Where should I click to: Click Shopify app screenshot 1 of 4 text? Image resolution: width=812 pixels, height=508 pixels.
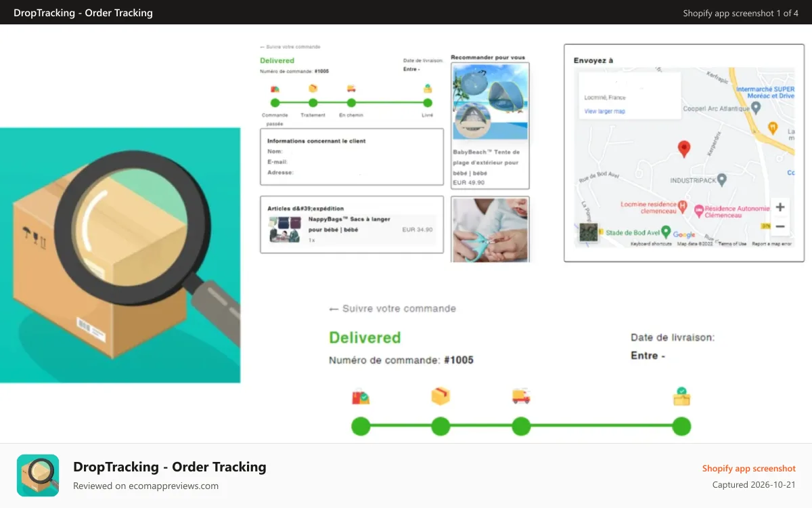(741, 13)
